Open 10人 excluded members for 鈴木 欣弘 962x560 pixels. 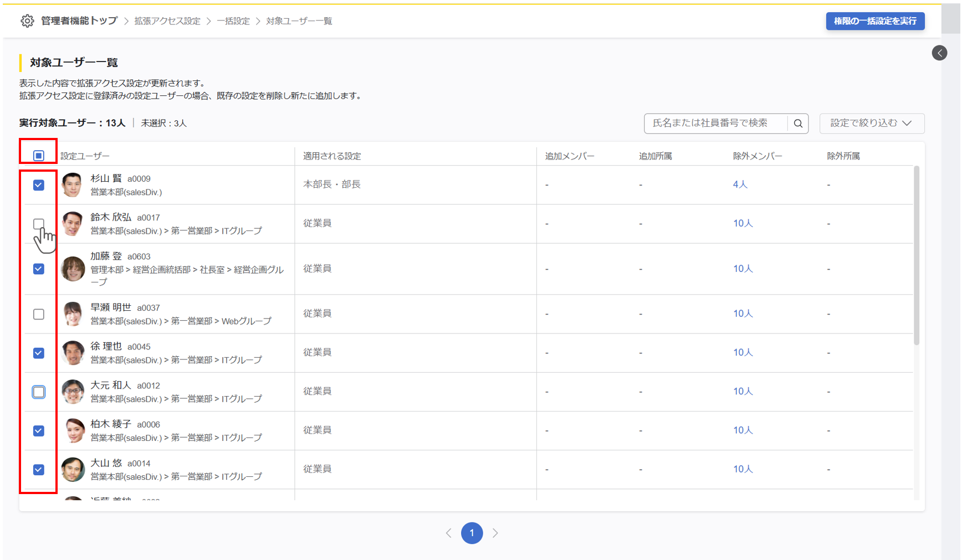[x=743, y=223]
